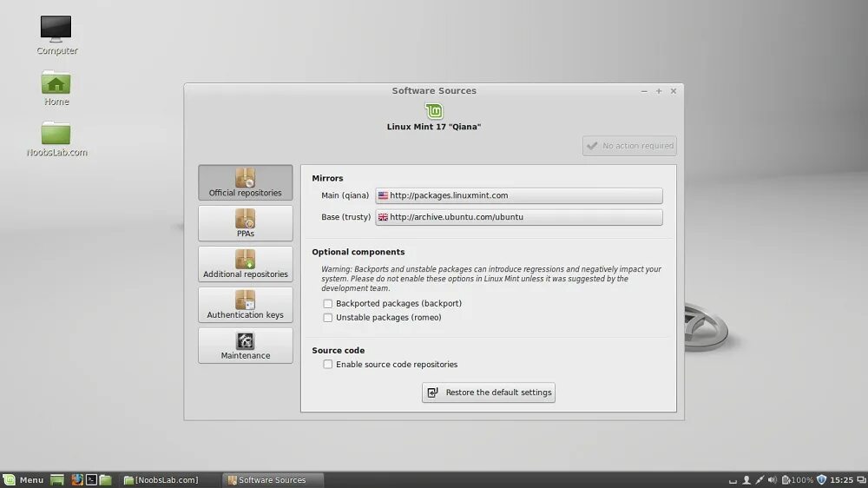Open the network connection tray icon

[759, 479]
